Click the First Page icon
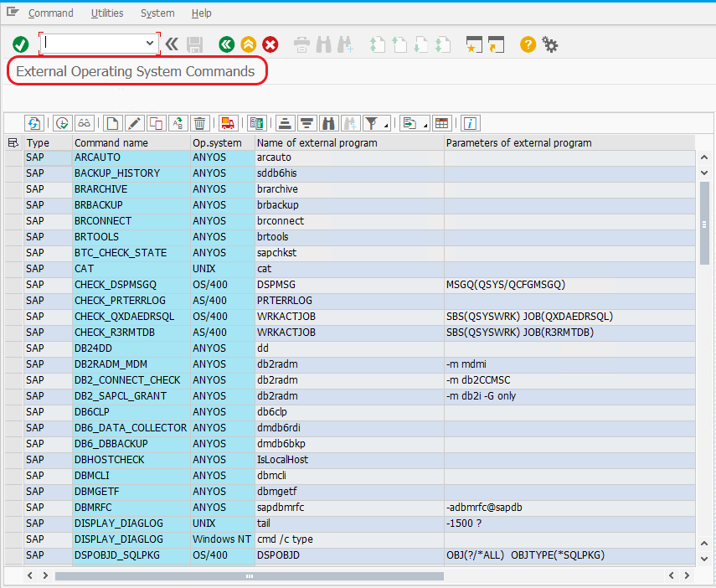The image size is (716, 588). coord(377,44)
